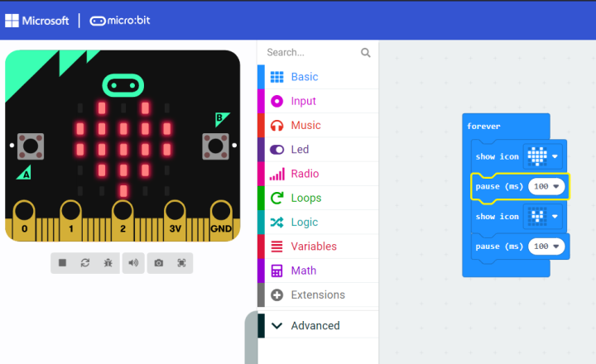Open Extensions from the toolbox
Viewport: 596px width, 364px height.
tap(318, 295)
